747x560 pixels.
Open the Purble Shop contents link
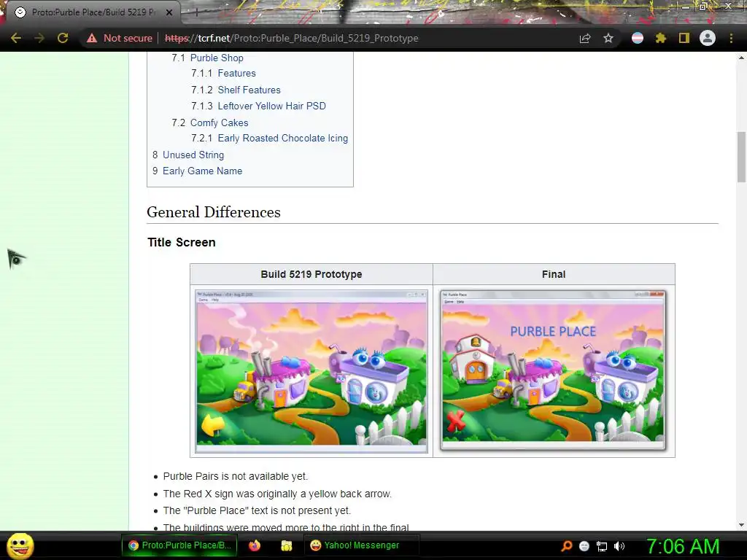click(x=217, y=58)
